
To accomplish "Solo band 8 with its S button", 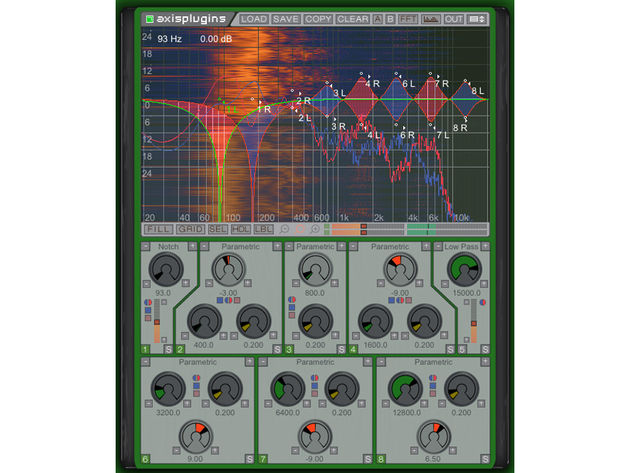I will [x=485, y=459].
